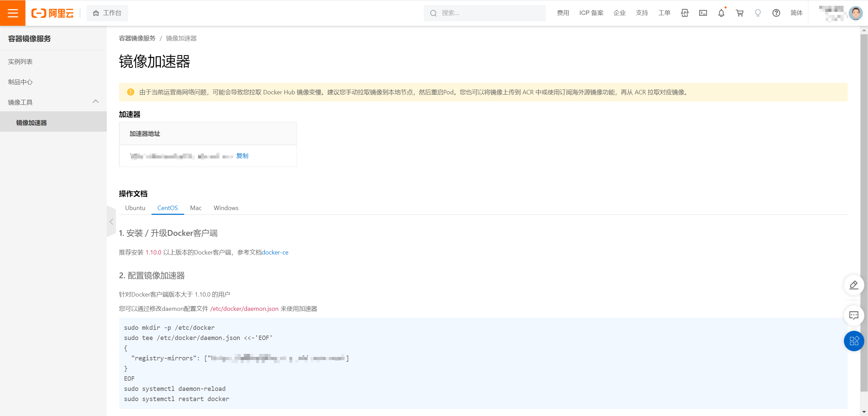
Task: Switch to the Ubuntu tab
Action: [135, 208]
